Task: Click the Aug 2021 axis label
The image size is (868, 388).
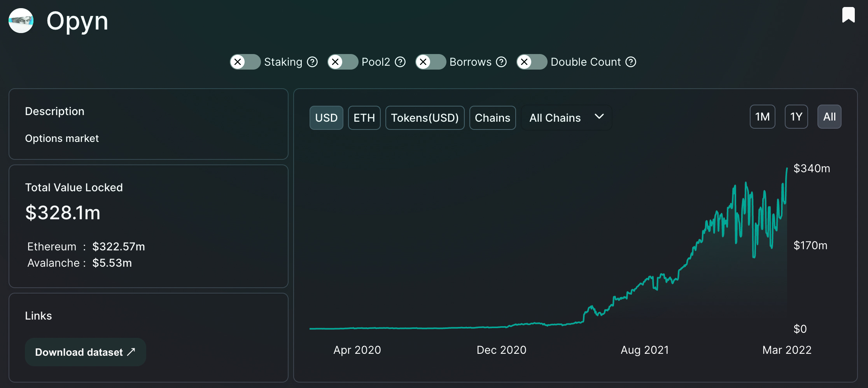Action: pos(644,350)
